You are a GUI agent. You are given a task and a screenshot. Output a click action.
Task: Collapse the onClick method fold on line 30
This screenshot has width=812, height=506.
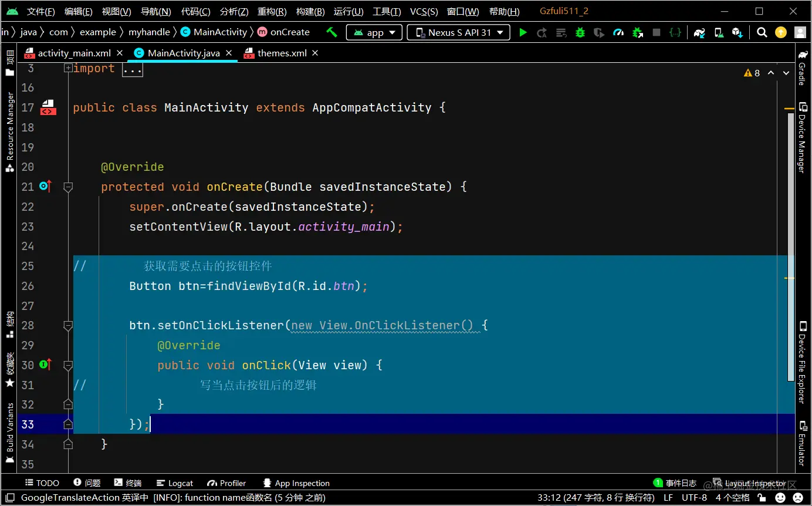(68, 365)
